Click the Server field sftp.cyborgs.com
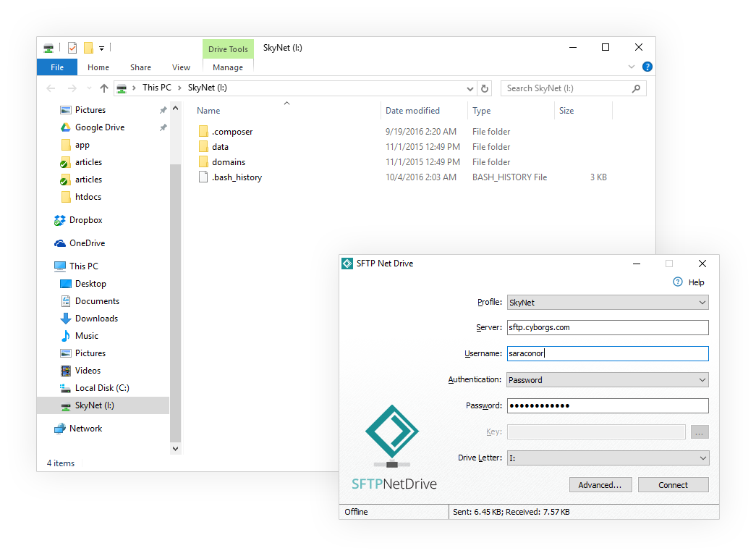The width and height of the screenshot is (756, 556). coord(608,327)
